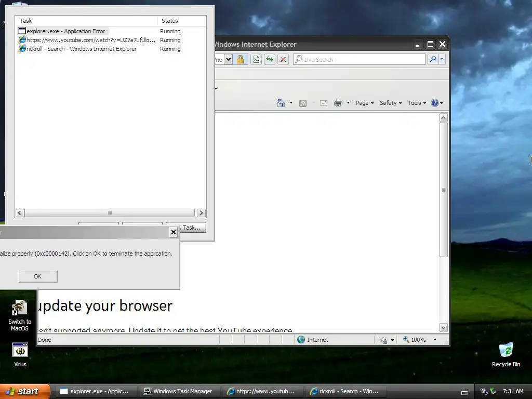Image resolution: width=532 pixels, height=399 pixels.
Task: Click OK in the error dialog
Action: (37, 276)
